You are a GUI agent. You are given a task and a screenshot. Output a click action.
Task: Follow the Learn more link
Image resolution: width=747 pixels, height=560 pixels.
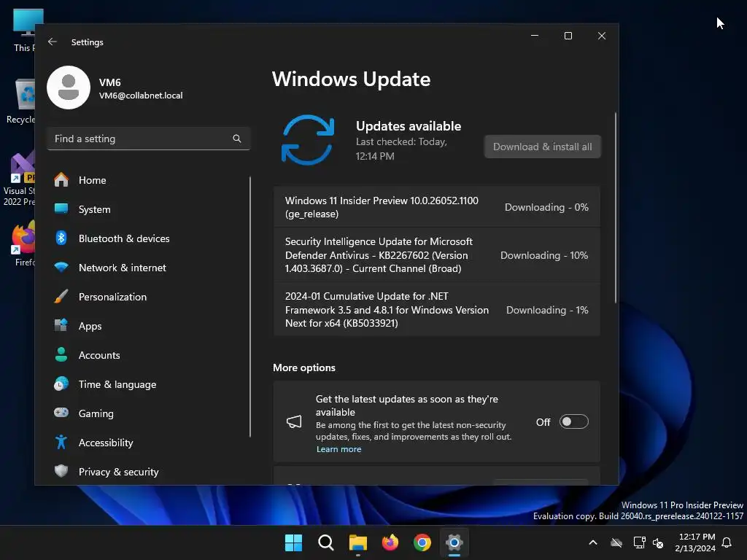point(338,449)
